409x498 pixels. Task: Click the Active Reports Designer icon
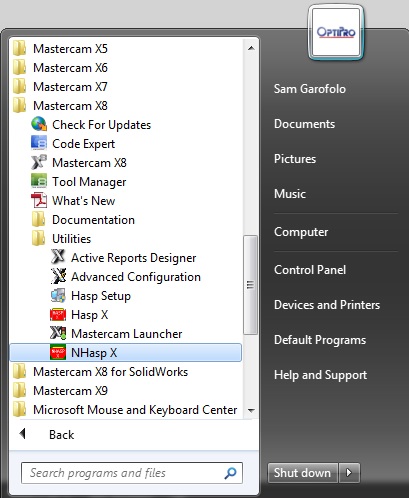58,257
